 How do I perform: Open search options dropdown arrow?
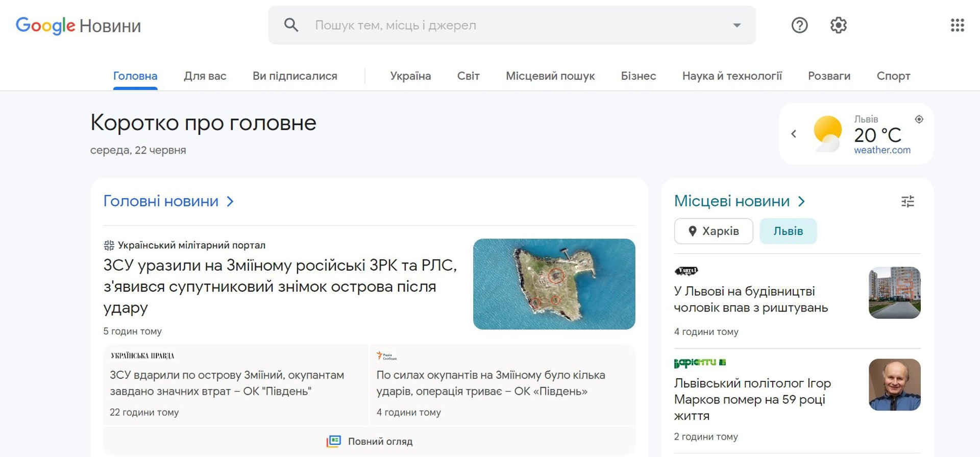(737, 25)
